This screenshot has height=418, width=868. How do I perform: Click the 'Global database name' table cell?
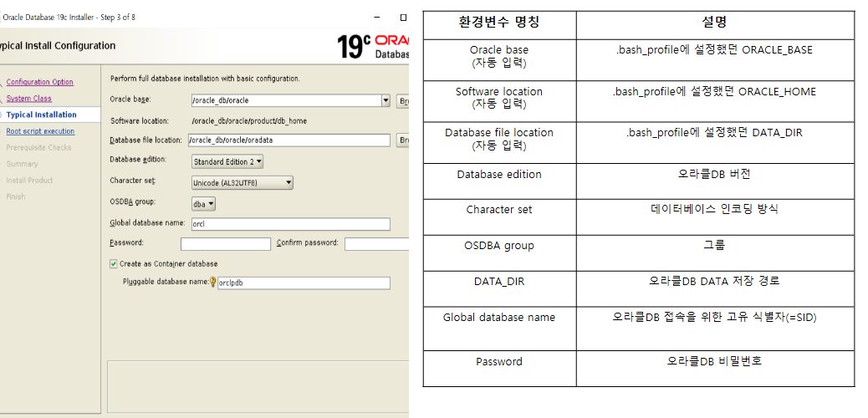tap(499, 329)
